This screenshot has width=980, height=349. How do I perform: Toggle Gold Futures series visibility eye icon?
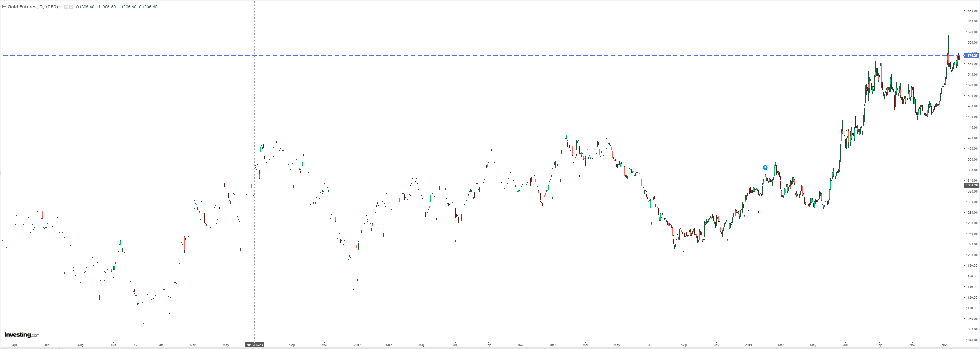(x=66, y=7)
